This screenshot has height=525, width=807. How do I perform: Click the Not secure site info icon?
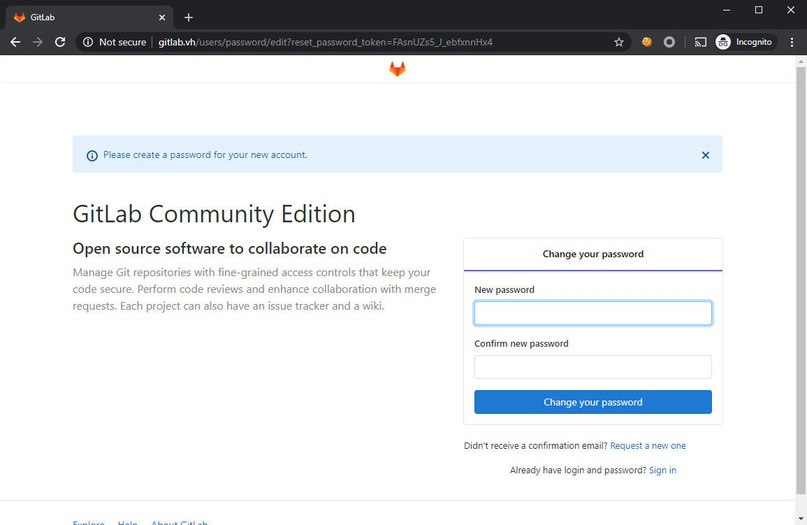click(88, 42)
